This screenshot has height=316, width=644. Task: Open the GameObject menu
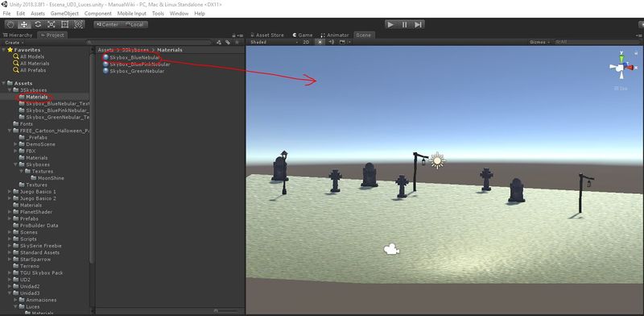tap(64, 14)
